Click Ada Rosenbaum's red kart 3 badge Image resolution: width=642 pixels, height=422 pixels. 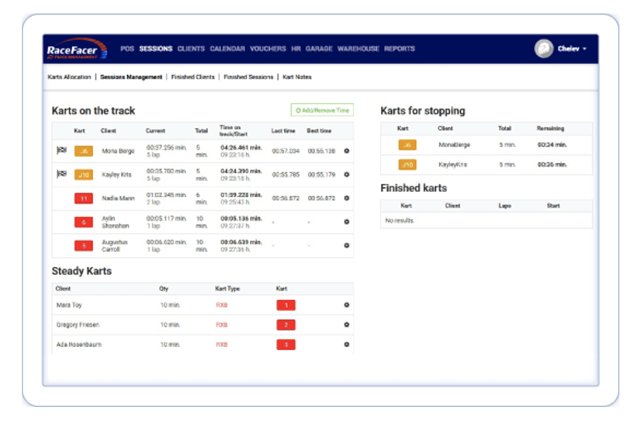coord(286,345)
